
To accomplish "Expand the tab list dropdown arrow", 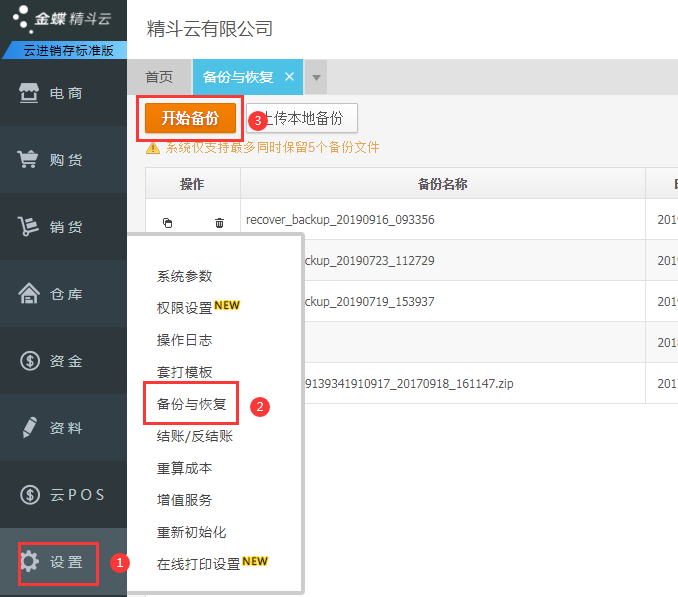I will click(316, 77).
